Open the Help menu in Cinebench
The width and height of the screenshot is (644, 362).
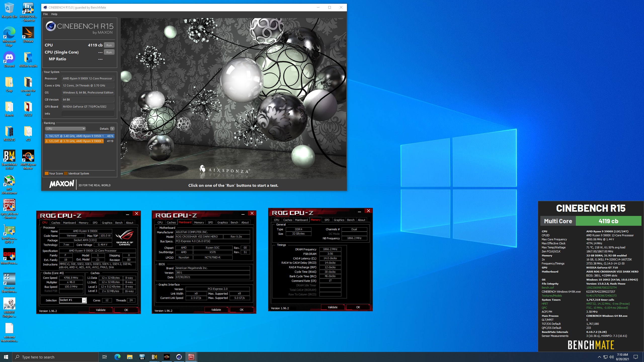(54, 14)
